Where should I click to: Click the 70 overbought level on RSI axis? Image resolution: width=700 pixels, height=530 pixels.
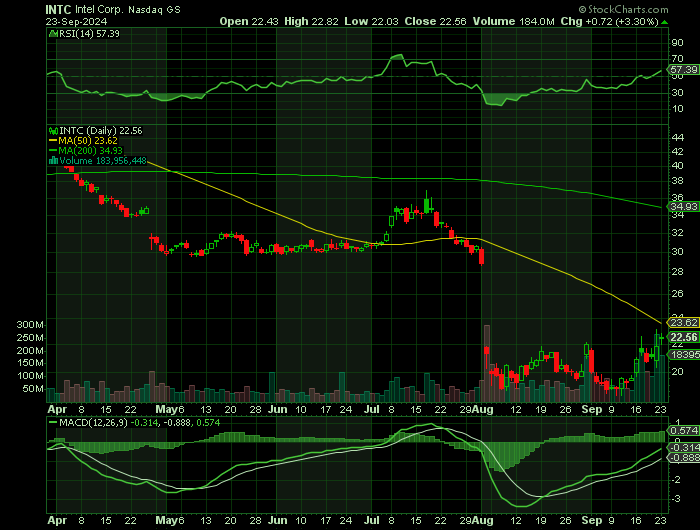[x=677, y=59]
